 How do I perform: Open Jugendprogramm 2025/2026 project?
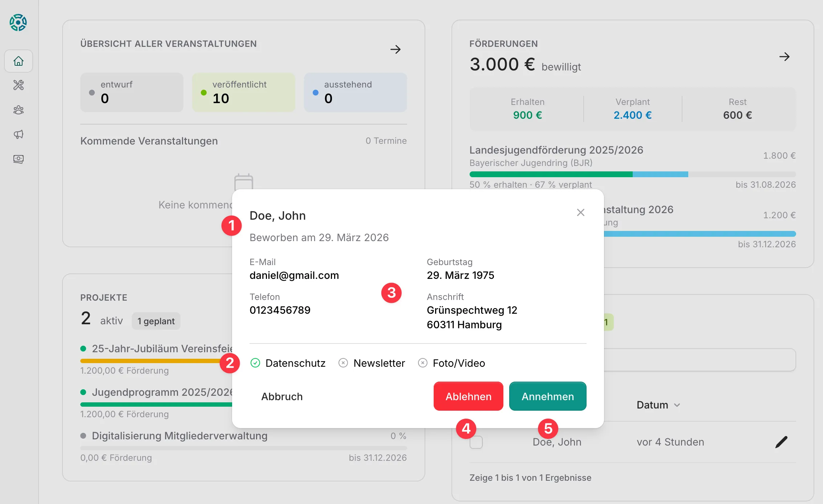(162, 392)
